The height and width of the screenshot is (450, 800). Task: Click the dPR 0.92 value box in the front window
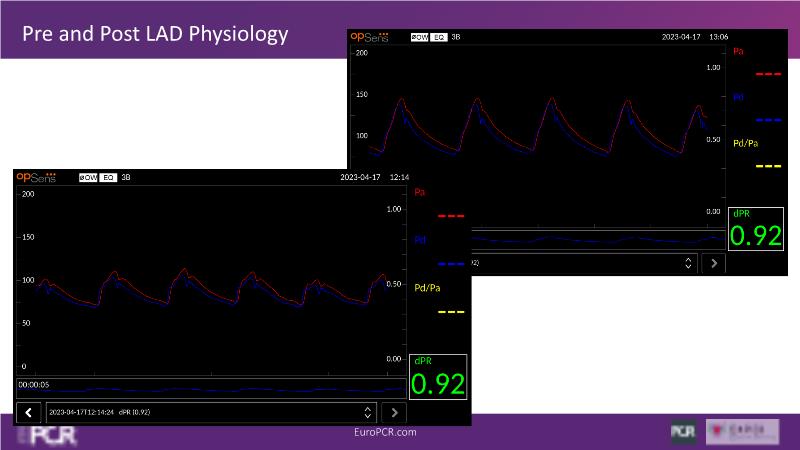[x=438, y=377]
